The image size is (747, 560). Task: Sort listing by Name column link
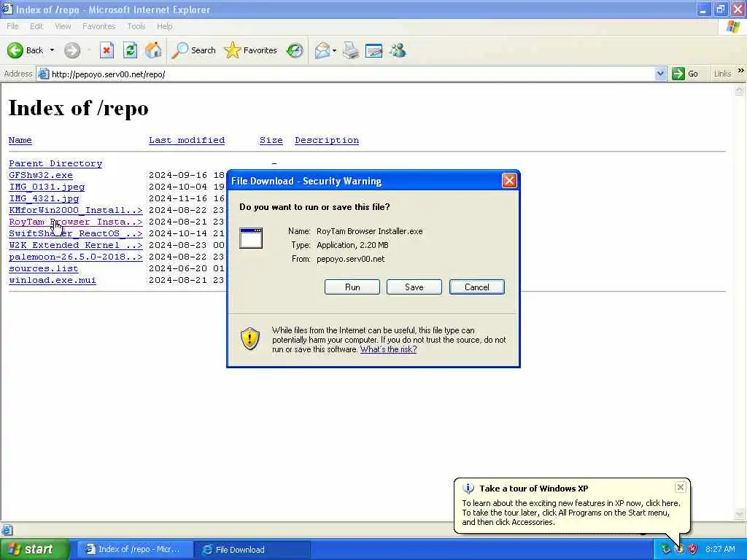coord(20,140)
